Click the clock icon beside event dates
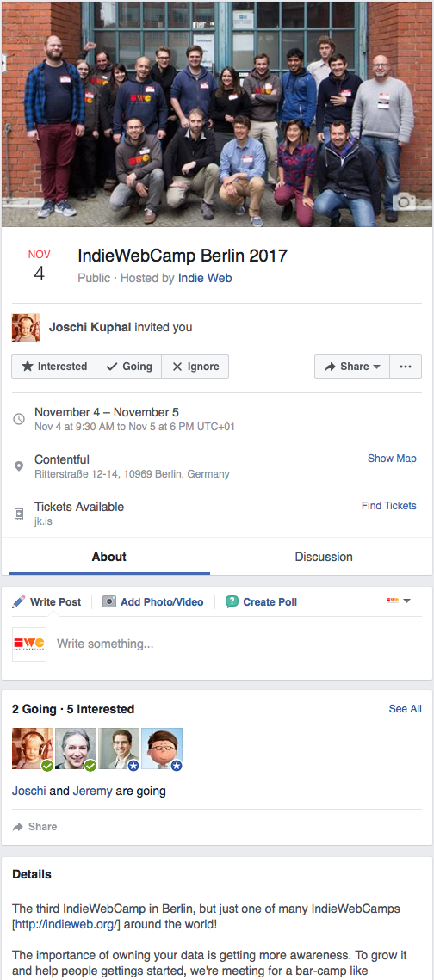 point(20,419)
